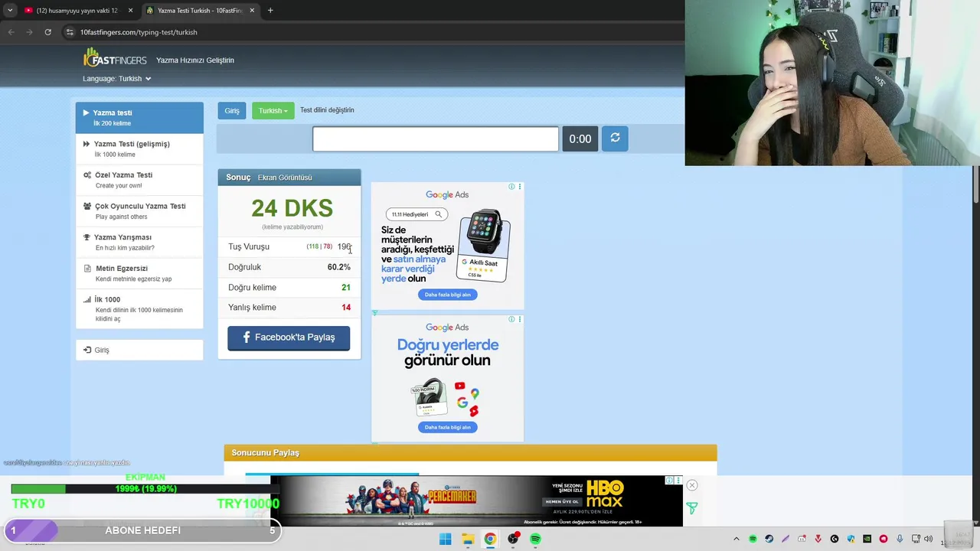This screenshot has height=551, width=980.
Task: Open the green Turkish language dropdown button
Action: pos(273,111)
